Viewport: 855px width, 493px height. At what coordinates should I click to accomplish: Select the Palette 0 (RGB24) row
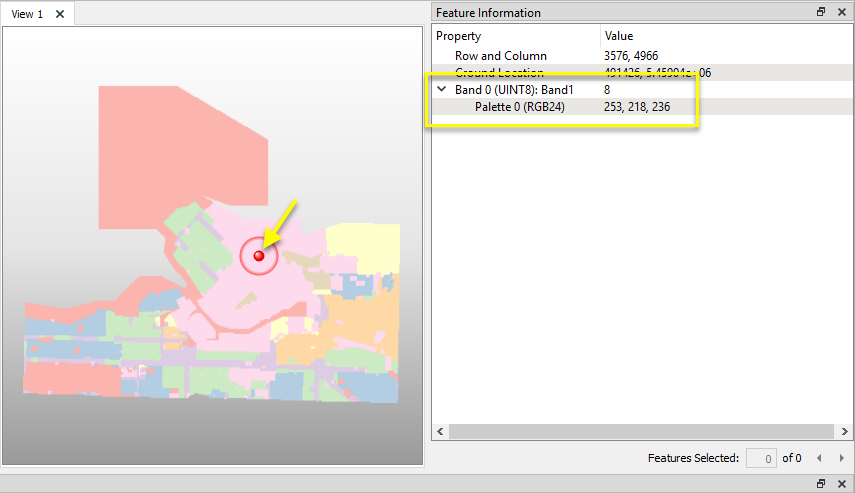[519, 107]
